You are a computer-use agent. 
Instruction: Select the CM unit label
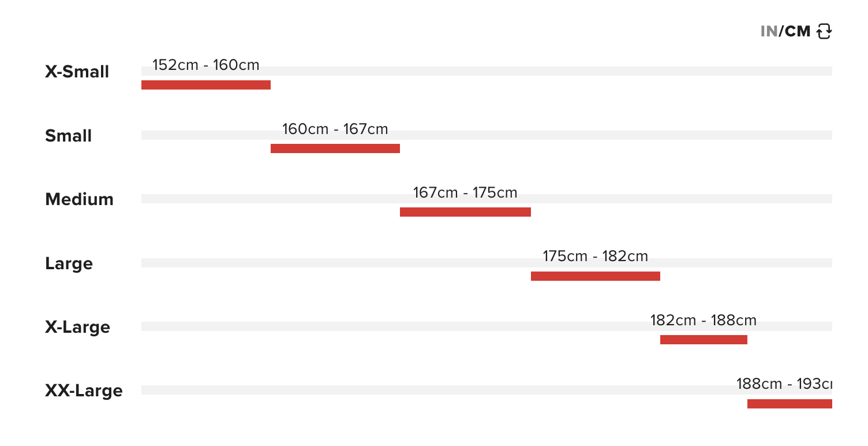point(798,31)
